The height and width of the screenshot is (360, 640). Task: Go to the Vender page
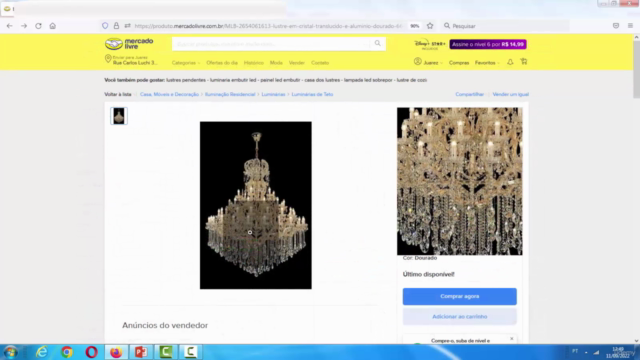coord(297,63)
